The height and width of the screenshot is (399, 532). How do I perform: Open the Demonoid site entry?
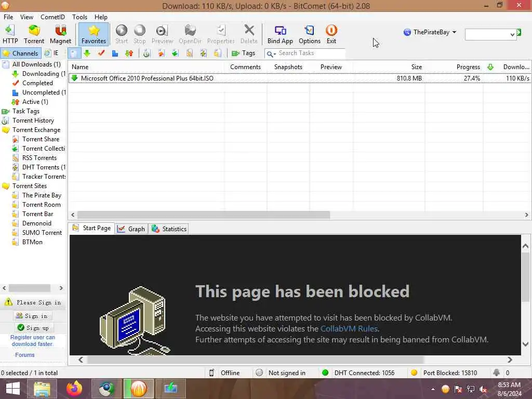click(x=37, y=223)
